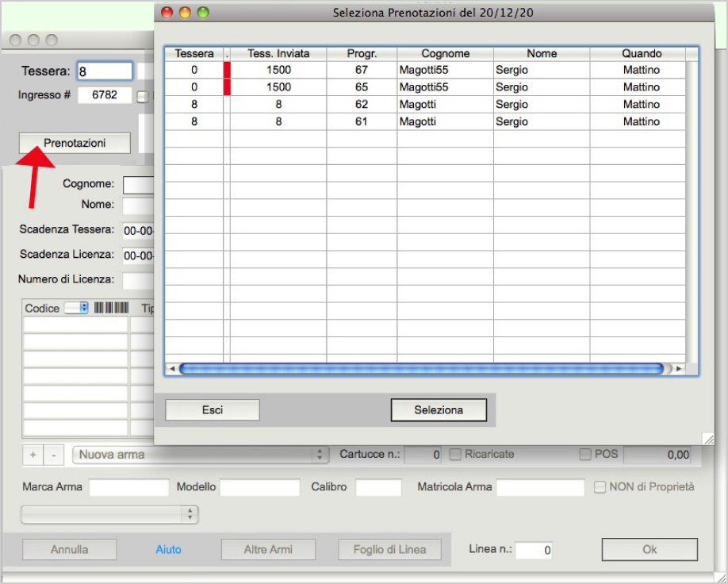This screenshot has width=728, height=584.
Task: Click the Progr. column header
Action: click(362, 53)
